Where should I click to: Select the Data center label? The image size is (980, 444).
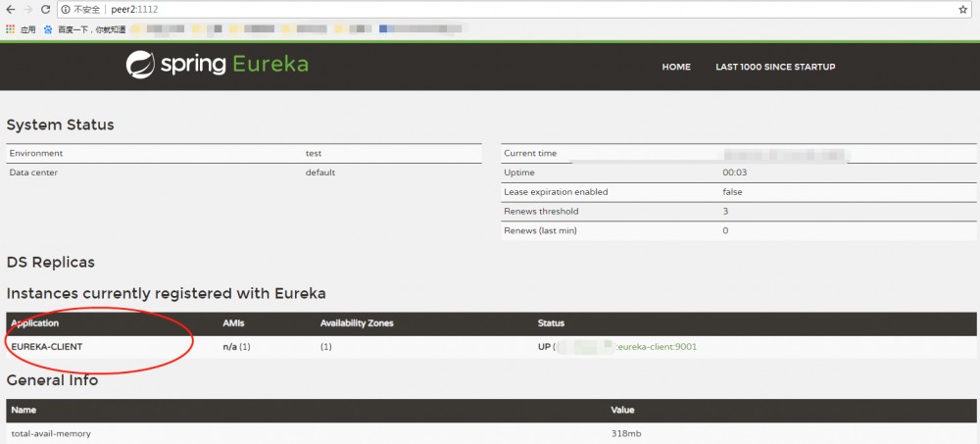point(33,173)
